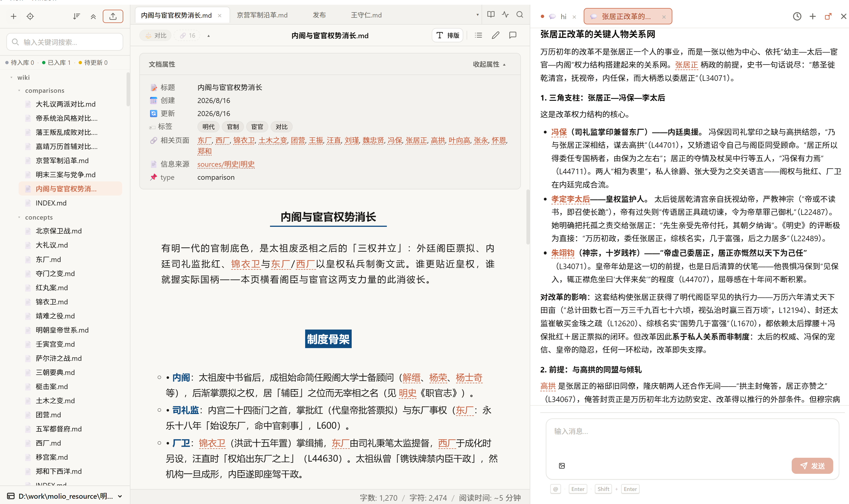Click the locate current file target icon

(30, 16)
